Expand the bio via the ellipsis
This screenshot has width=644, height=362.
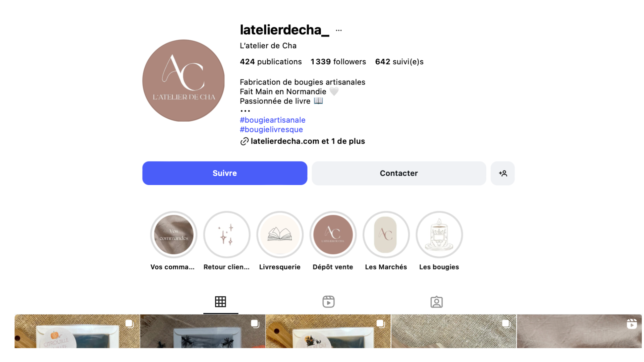(245, 111)
